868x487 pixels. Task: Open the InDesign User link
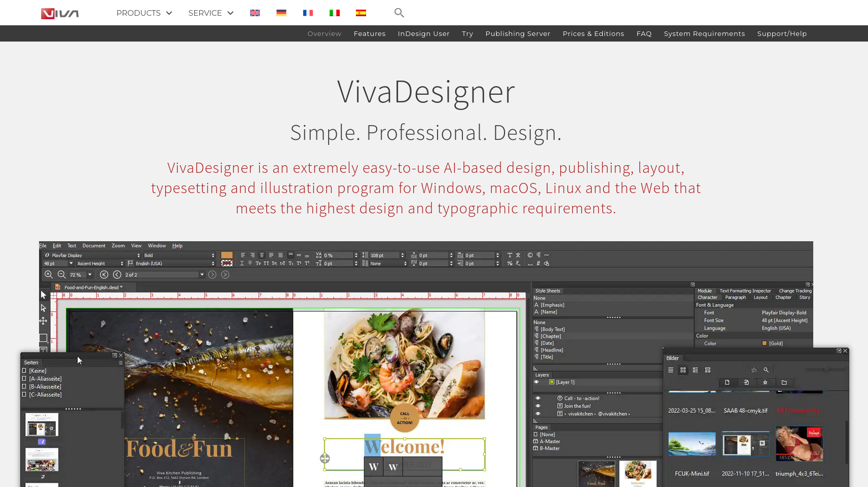pyautogui.click(x=424, y=33)
